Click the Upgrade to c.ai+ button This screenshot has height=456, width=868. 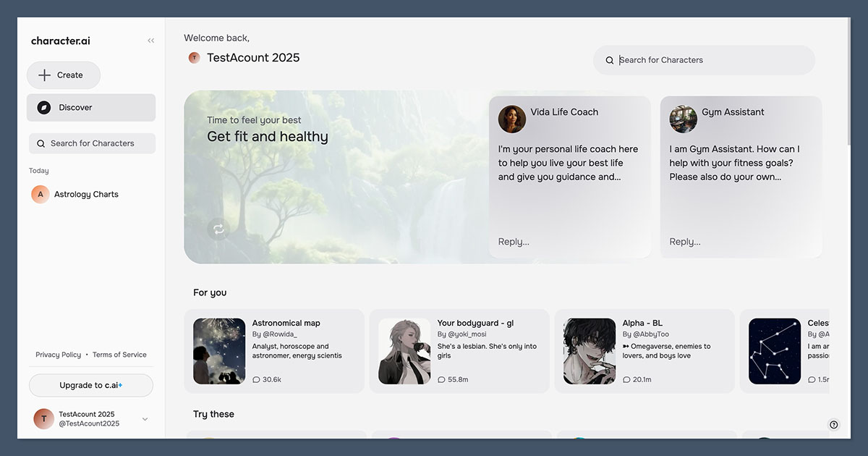tap(90, 385)
